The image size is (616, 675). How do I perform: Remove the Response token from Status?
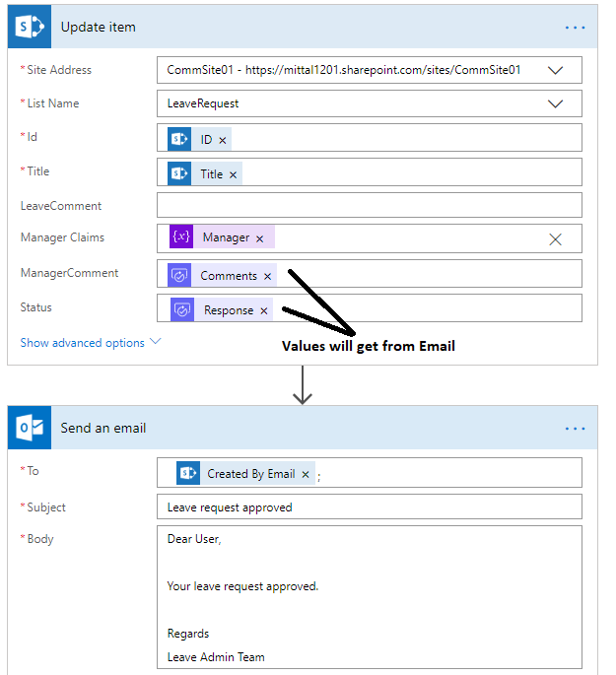pos(264,310)
